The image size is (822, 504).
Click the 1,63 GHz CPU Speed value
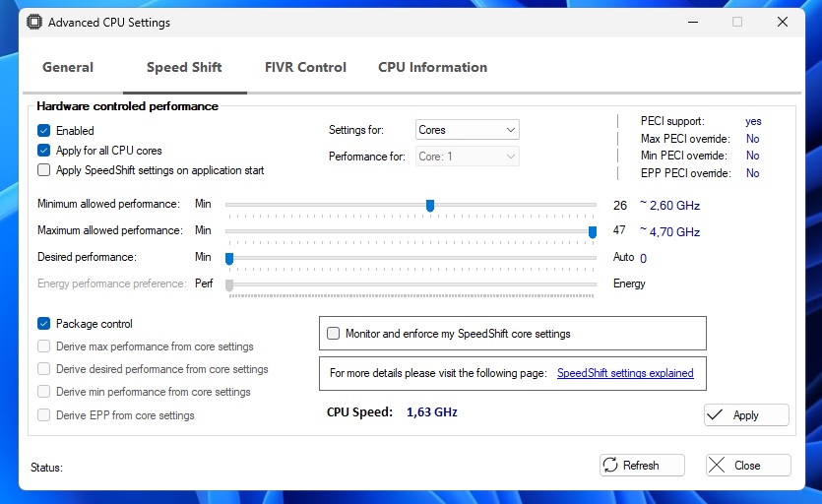tap(432, 412)
